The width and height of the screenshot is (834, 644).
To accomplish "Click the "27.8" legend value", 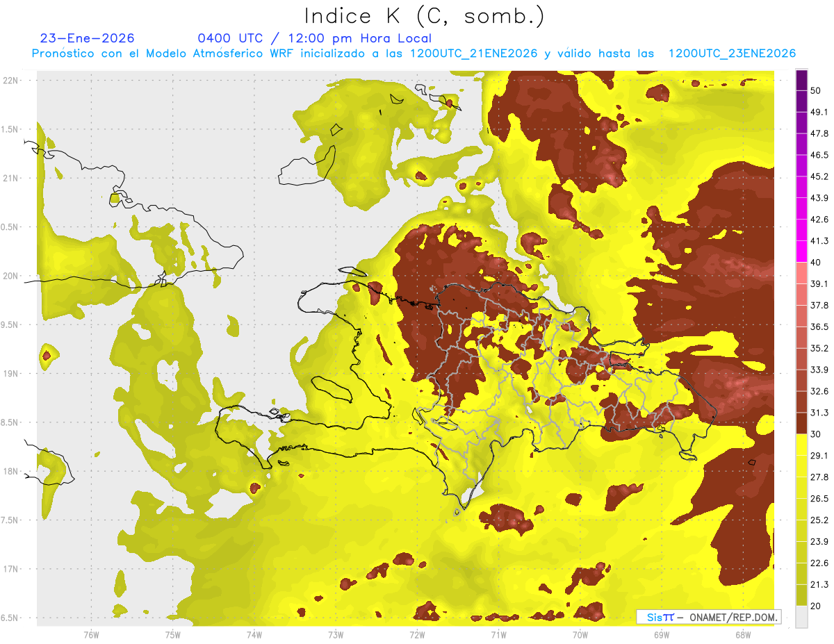I will 819,477.
